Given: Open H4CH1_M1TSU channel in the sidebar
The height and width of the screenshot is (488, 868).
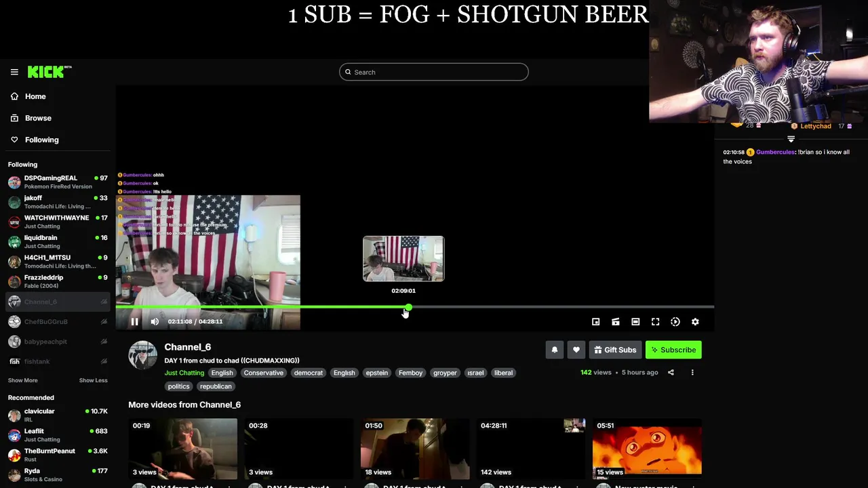Looking at the screenshot, I should 58,262.
